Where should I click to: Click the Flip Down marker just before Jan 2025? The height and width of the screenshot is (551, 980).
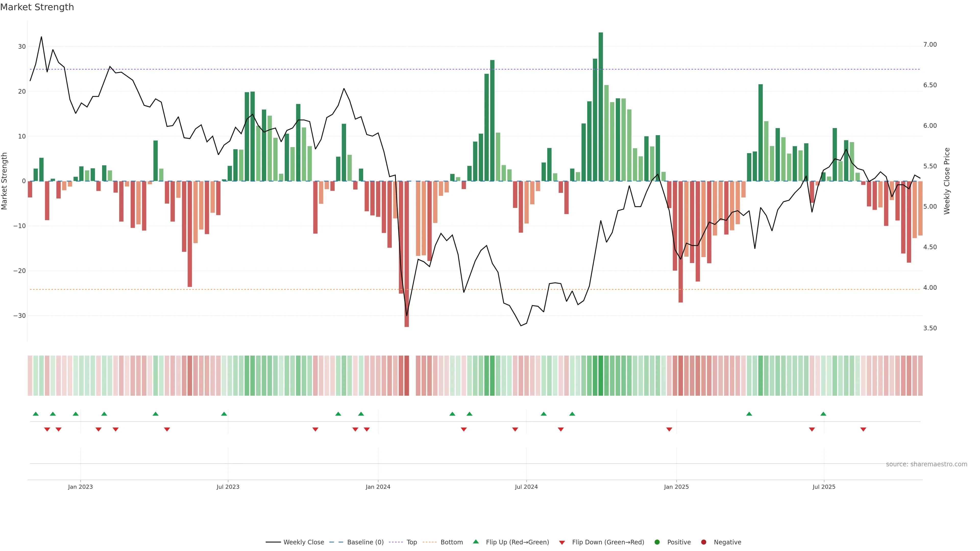(x=669, y=429)
